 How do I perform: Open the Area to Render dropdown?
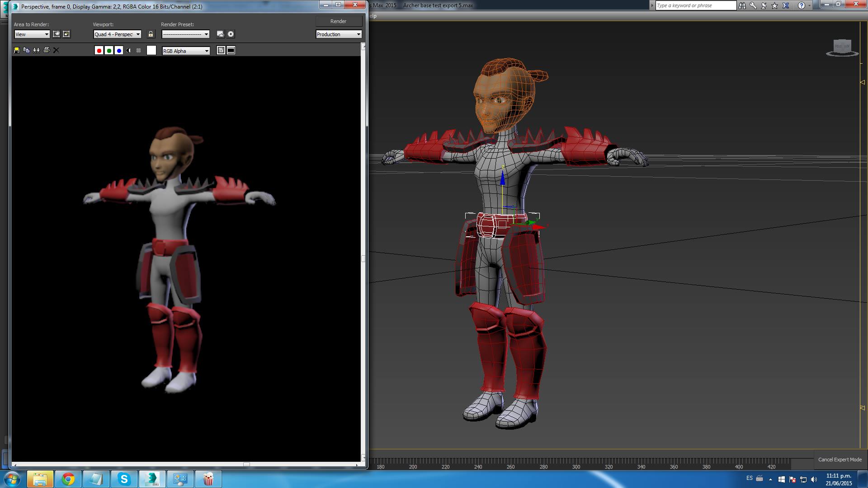coord(32,34)
